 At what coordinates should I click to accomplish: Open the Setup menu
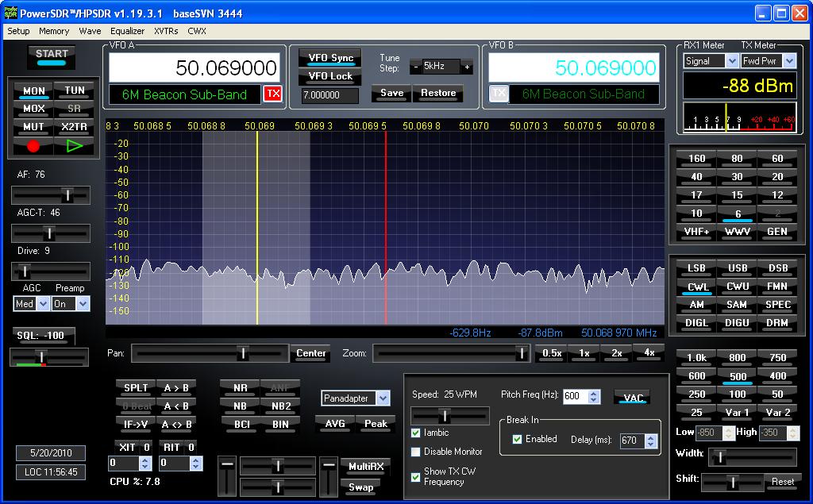pyautogui.click(x=18, y=31)
